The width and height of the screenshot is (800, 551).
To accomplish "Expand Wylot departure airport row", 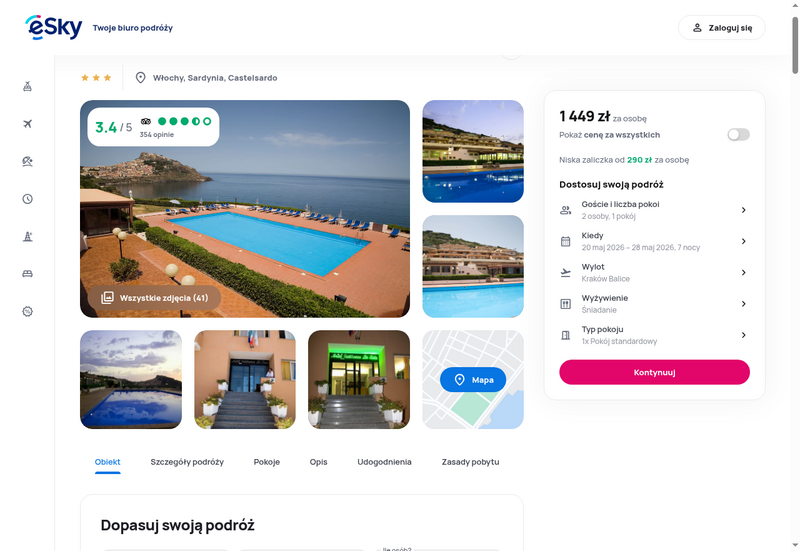I will click(654, 272).
